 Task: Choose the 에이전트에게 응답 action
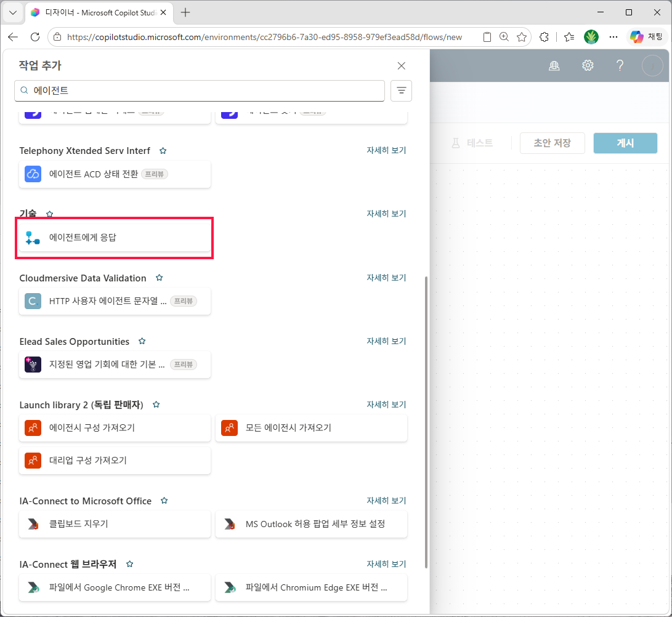115,237
